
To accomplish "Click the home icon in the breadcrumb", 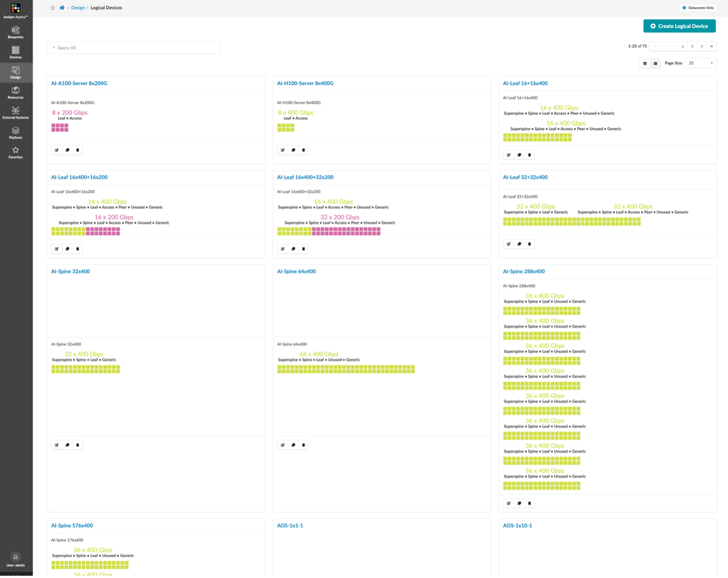I will point(62,8).
